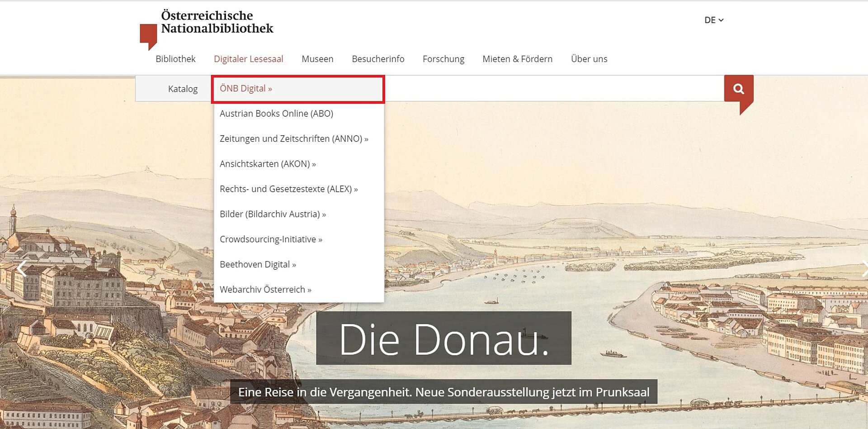Click the Sonderausstellung Prunksaal caption
The image size is (868, 429).
[x=443, y=392]
